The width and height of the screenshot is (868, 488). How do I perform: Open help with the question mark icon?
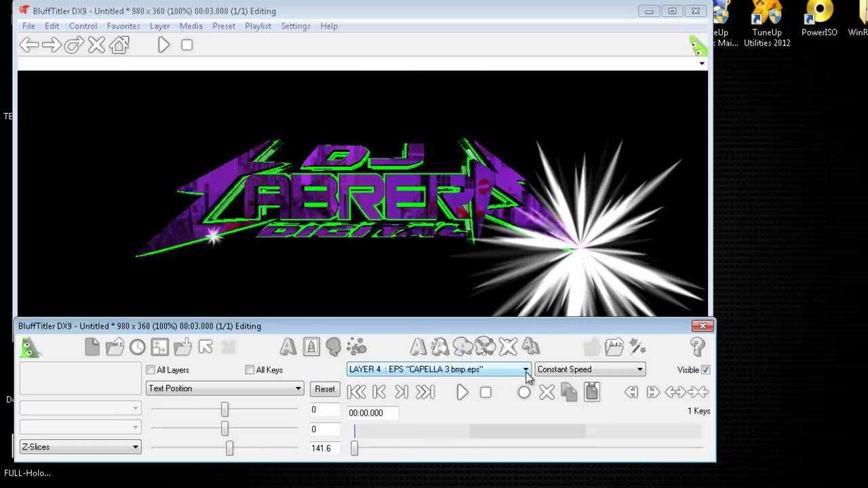click(x=698, y=347)
